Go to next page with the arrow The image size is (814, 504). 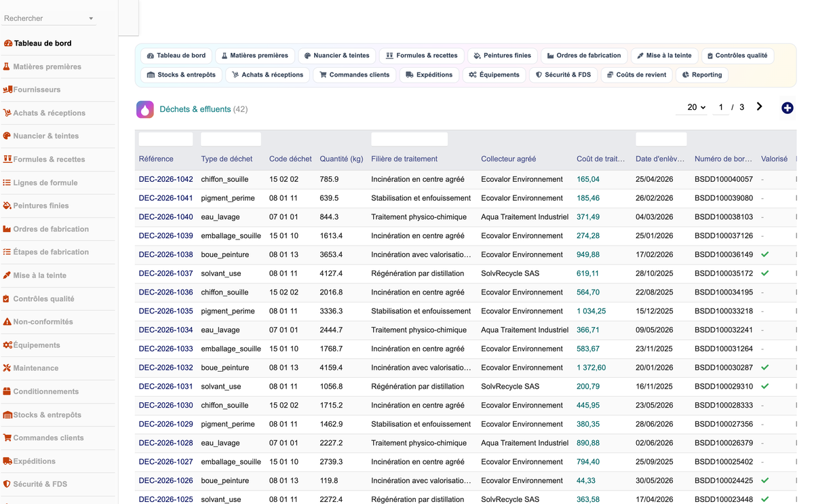tap(759, 106)
